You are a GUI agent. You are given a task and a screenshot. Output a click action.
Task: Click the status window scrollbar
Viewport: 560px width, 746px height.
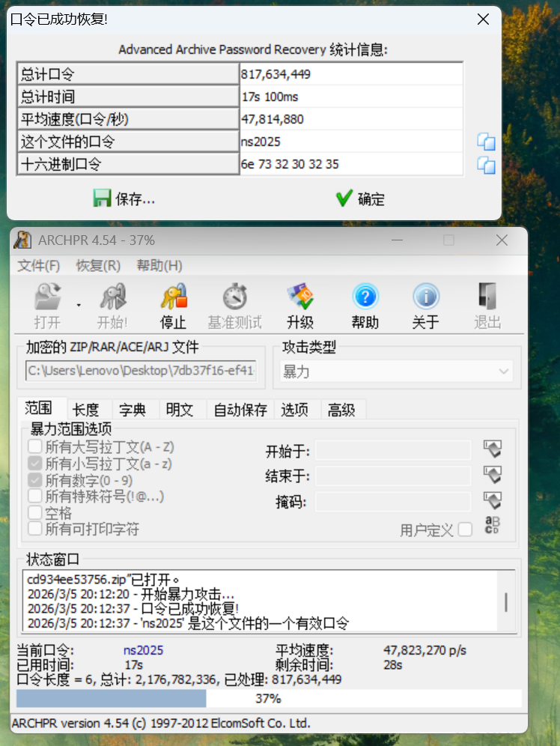[506, 601]
